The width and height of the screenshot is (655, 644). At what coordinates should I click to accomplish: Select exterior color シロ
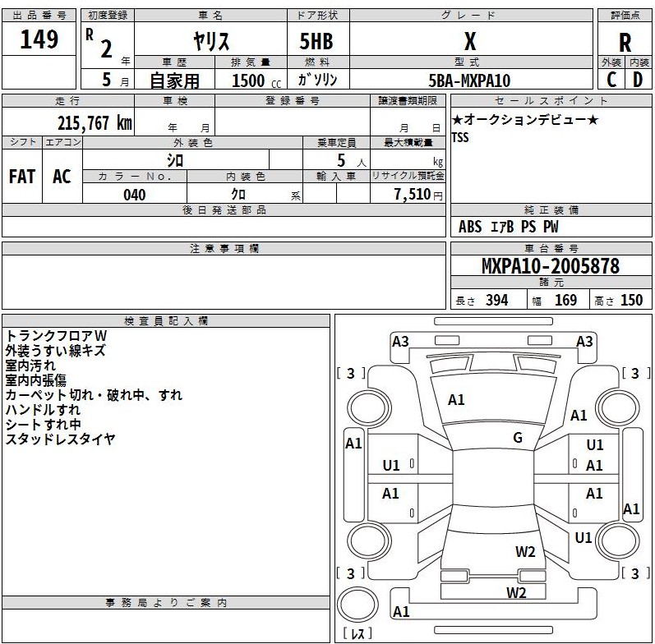pyautogui.click(x=175, y=160)
